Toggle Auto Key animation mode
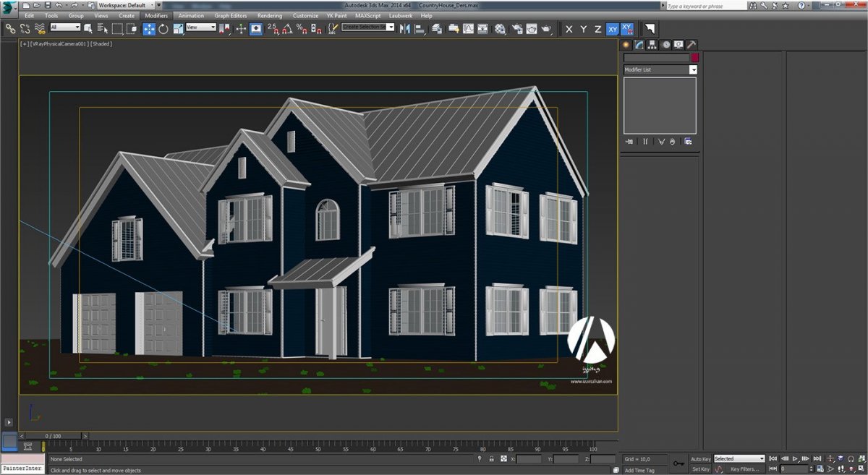 701,458
